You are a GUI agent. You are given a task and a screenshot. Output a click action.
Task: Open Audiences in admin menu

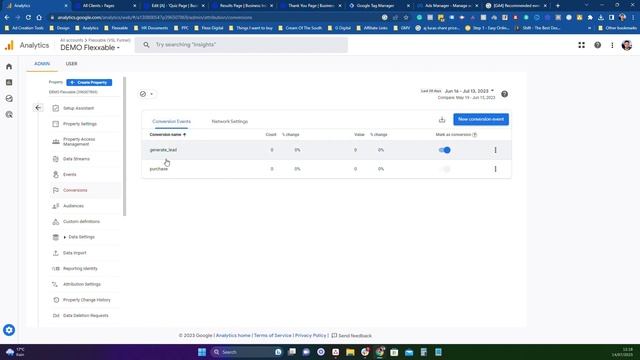tap(73, 206)
